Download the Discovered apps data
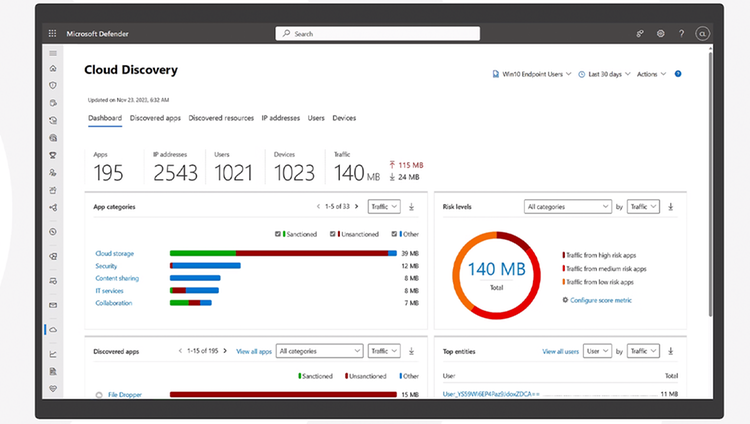 [411, 351]
